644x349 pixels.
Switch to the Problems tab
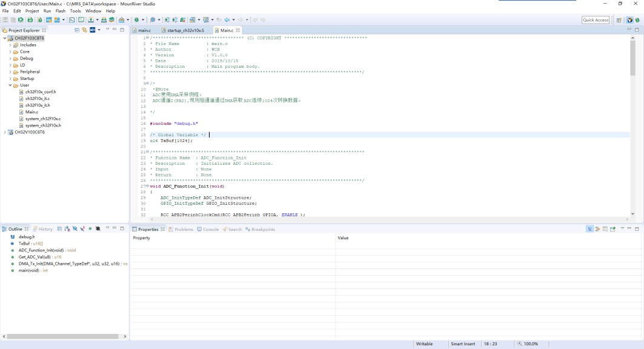click(181, 229)
